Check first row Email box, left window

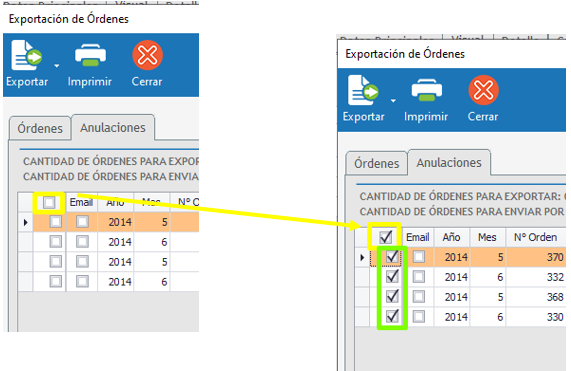point(82,222)
